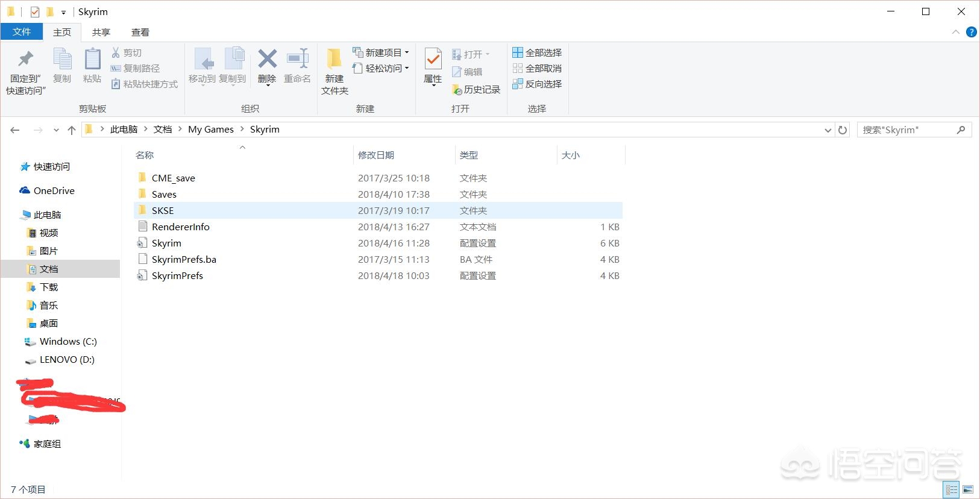Click the Paste (粘贴) ribbon icon

point(92,59)
